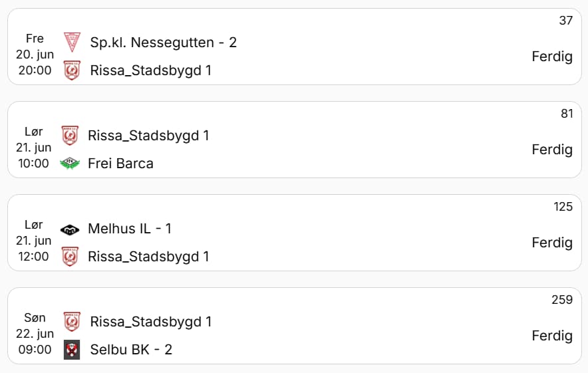The height and width of the screenshot is (373, 588).
Task: Open the Selbu BK - 2 team name
Action: [131, 349]
